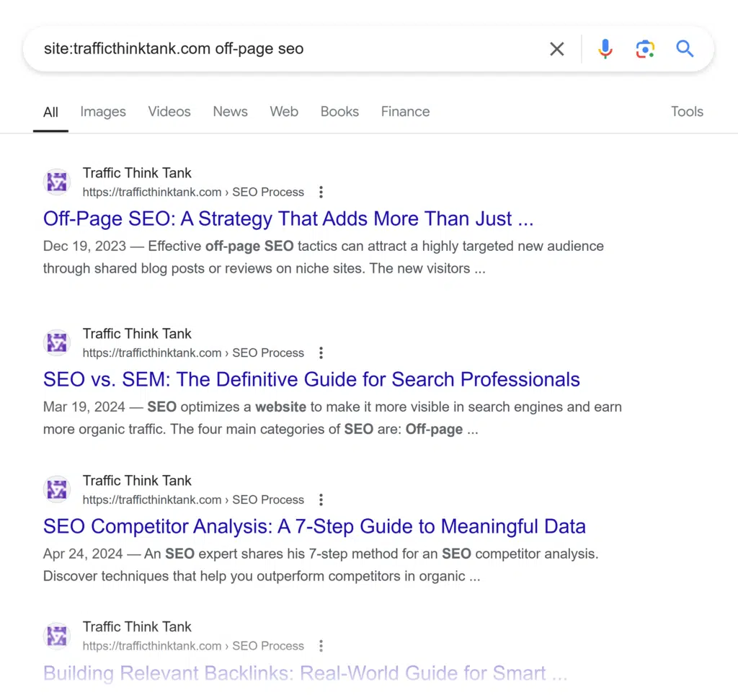
Task: Open the "SEO vs. SEM: The Definitive Guide" link
Action: [x=311, y=380]
